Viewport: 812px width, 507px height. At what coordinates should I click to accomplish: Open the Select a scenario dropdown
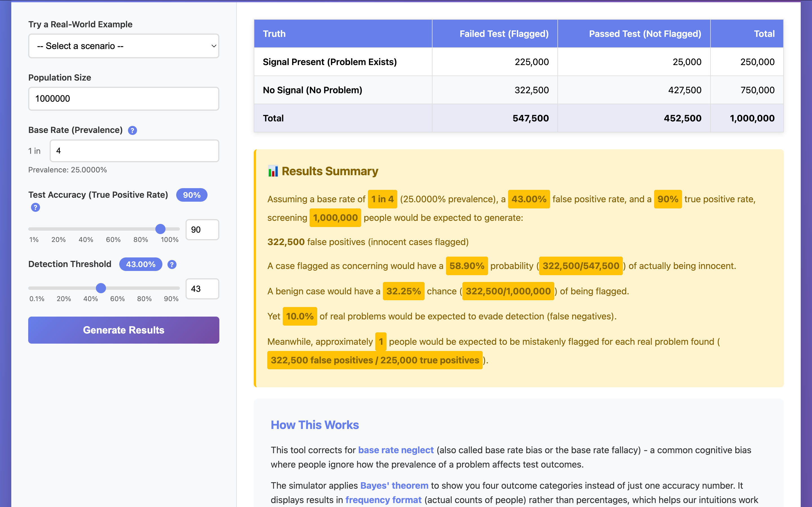pyautogui.click(x=123, y=46)
